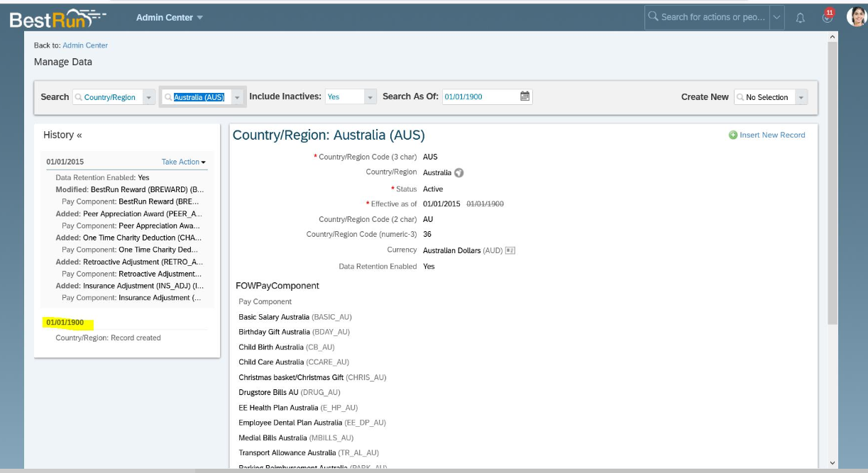Click the Drugstore Bills AU pay component

coord(290,392)
